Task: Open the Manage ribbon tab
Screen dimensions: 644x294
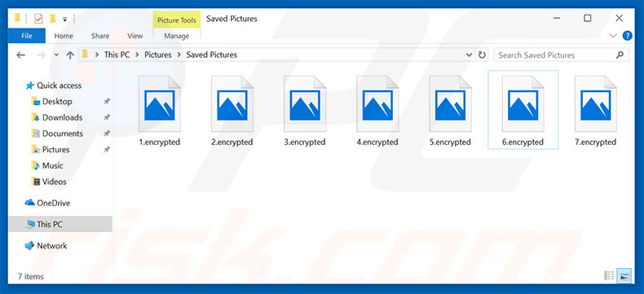Action: [x=177, y=36]
